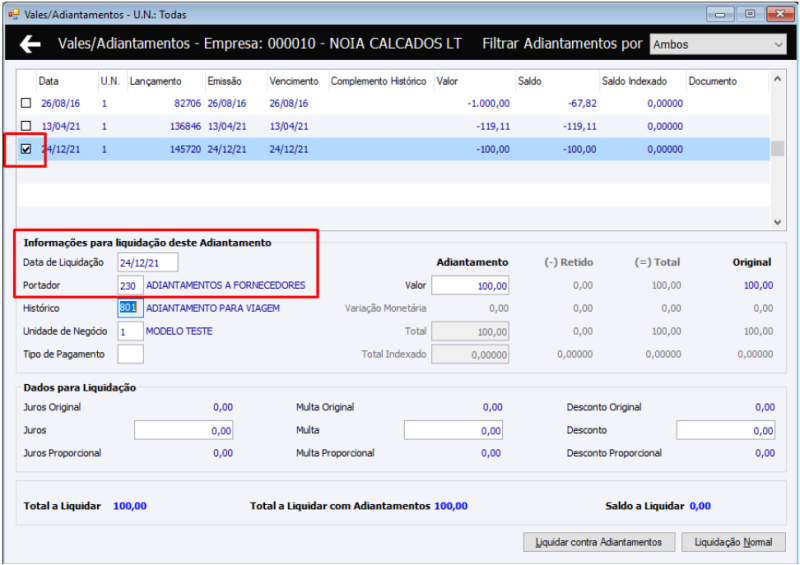This screenshot has height=565, width=800.
Task: Click the window title bar app icon
Action: 14,14
